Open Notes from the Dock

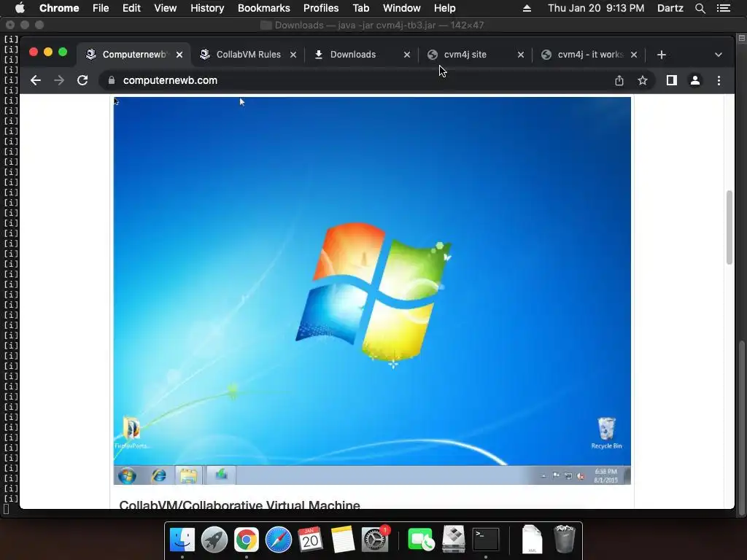(343, 540)
